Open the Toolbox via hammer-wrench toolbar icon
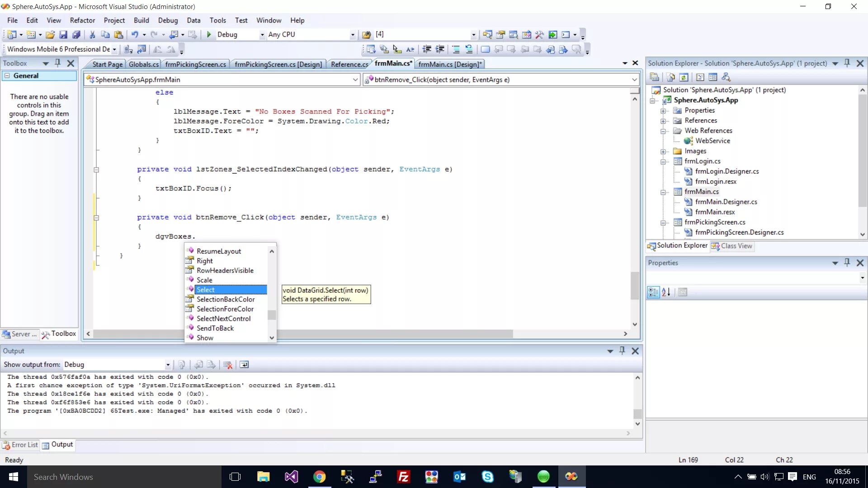 click(539, 35)
